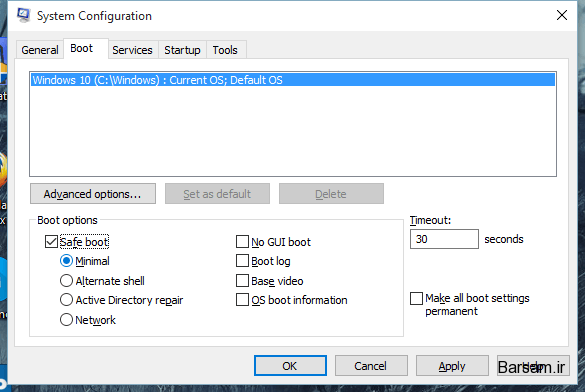Viewport: 585px width, 392px height.
Task: Enable Make all boot settings permanent
Action: (416, 298)
